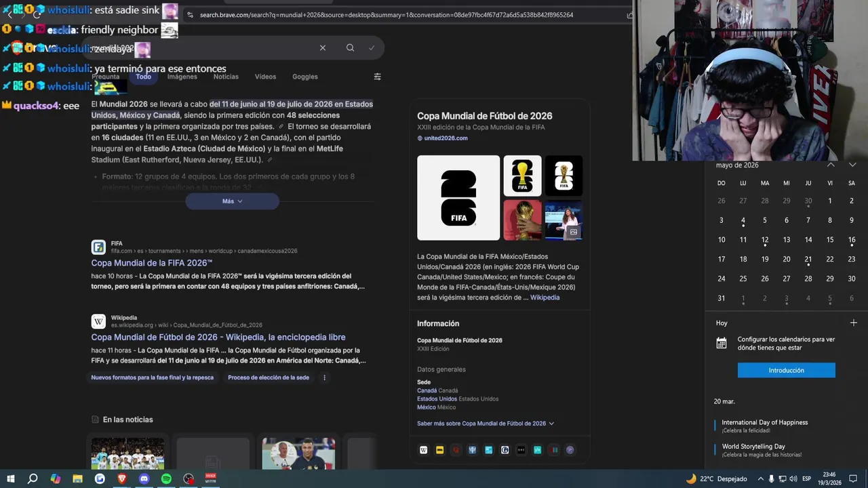This screenshot has width=868, height=488.
Task: Click the Wikipedia source icon in panel footer
Action: click(424, 450)
